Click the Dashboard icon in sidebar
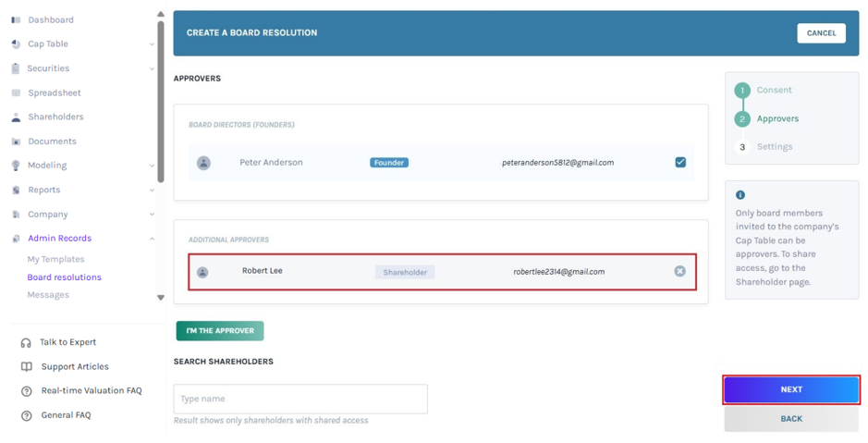Viewport: 868px width, 443px height. pyautogui.click(x=16, y=20)
